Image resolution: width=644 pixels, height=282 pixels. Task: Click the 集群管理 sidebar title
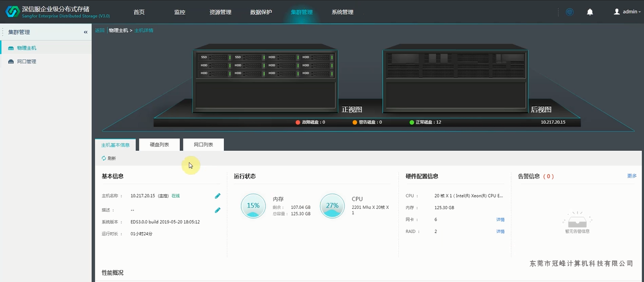click(19, 32)
